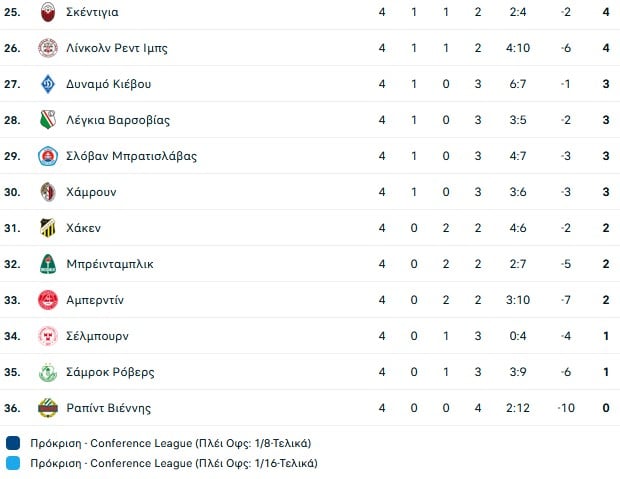Click the Λέγκια Βαρσοβίας club logo
This screenshot has width=620, height=479.
coord(48,120)
